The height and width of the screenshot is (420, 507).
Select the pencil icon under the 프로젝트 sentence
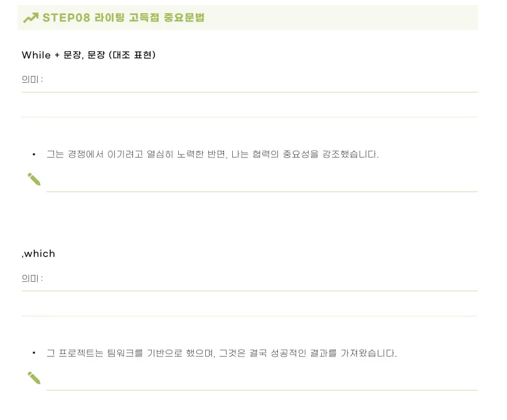[x=34, y=378]
